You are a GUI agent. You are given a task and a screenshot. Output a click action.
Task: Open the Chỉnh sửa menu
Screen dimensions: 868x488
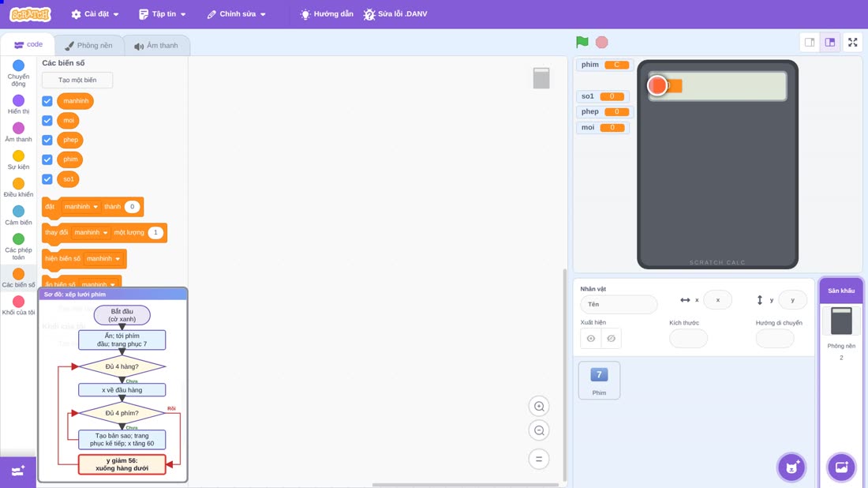237,14
